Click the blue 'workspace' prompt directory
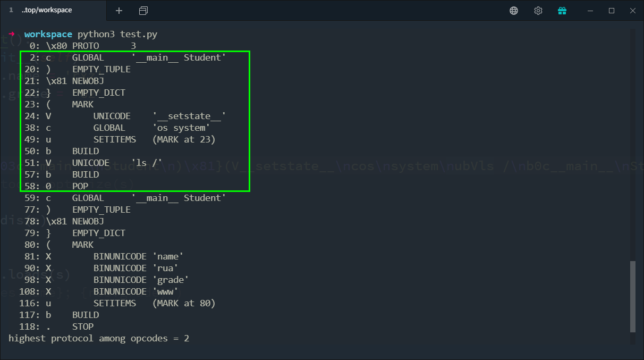Screen dimensions: 644x360 click(48, 35)
